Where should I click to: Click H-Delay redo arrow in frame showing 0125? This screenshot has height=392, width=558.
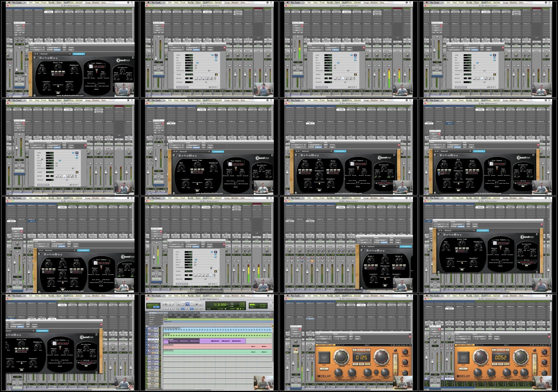pos(342,345)
